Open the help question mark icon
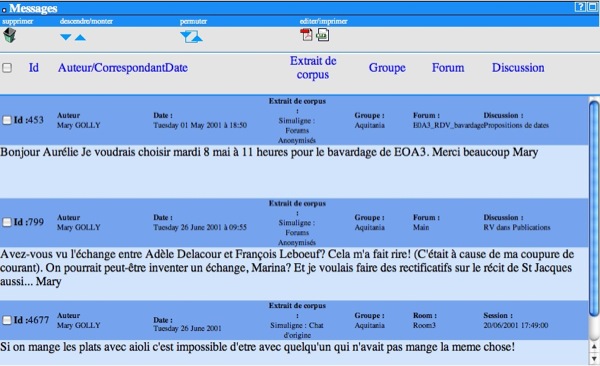Viewport: 600px width, 366px height. [x=580, y=7]
